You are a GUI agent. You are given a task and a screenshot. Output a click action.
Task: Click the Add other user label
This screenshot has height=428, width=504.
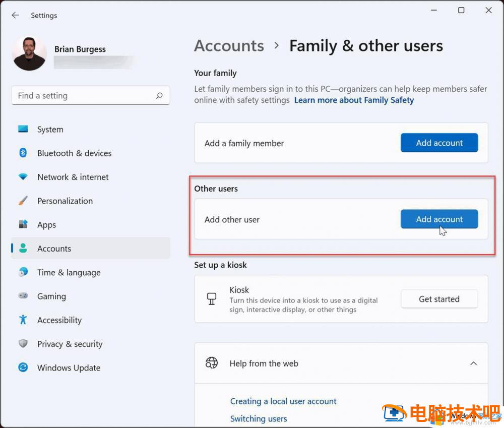pyautogui.click(x=232, y=220)
